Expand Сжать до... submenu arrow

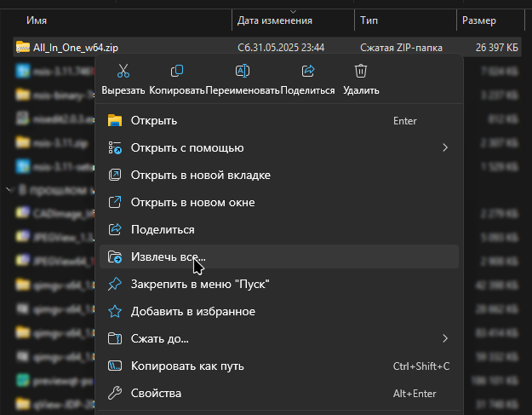coord(445,338)
